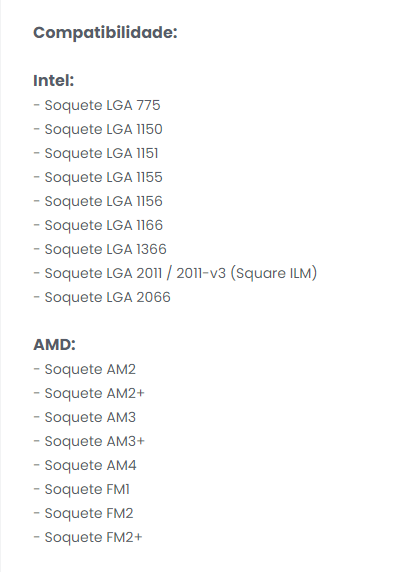
Task: Click the Soquete AM3+ entry
Action: (x=89, y=442)
